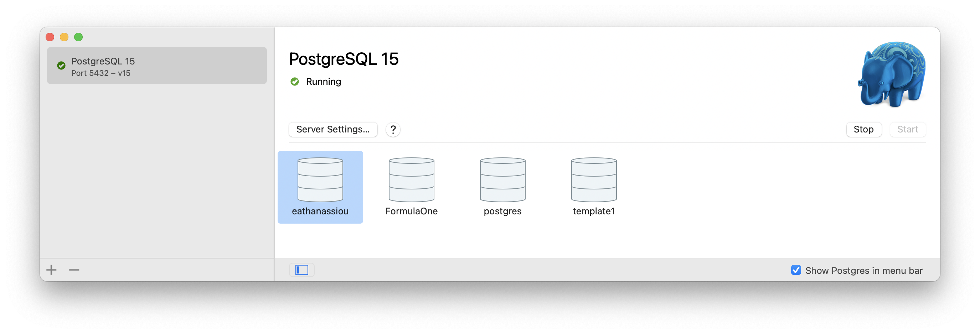
Task: Click the PostgreSQL 15 title heading
Action: (344, 59)
